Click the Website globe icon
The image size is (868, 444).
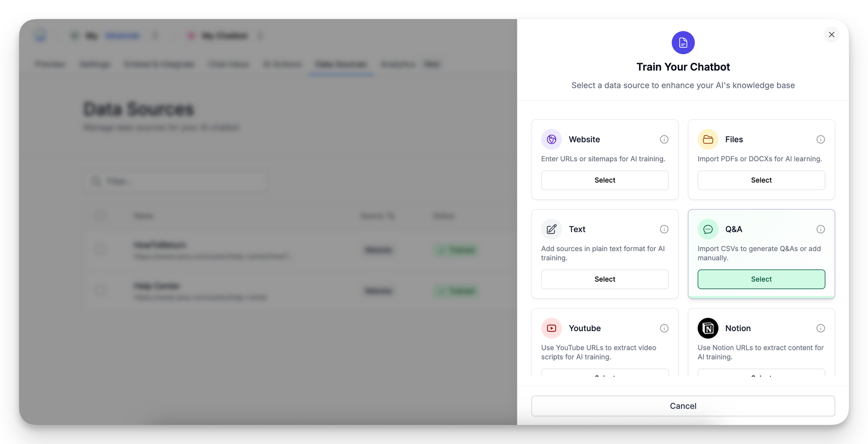click(552, 139)
